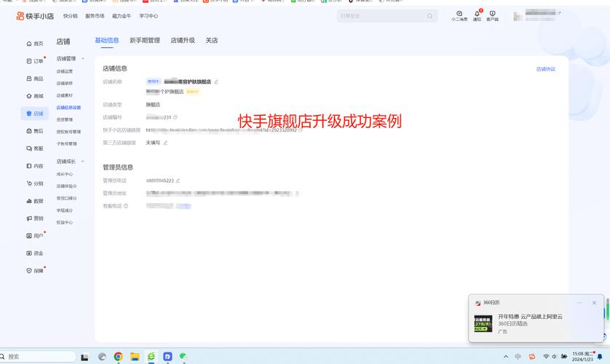Open 首页 home in left sidebar
610x364 pixels.
coord(35,44)
